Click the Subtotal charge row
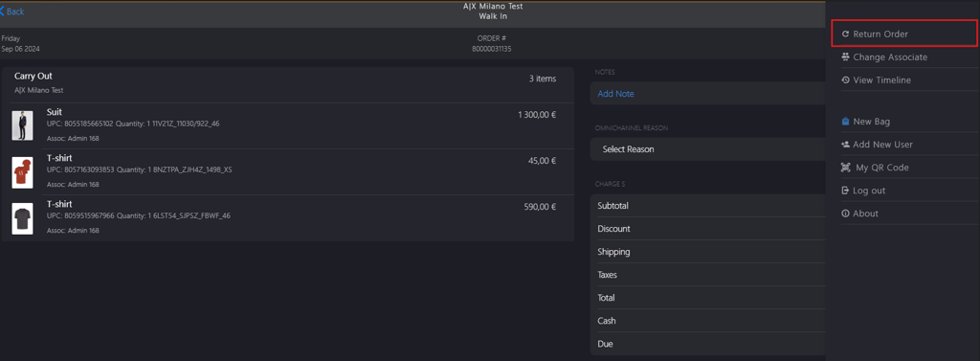Image resolution: width=980 pixels, height=361 pixels. tap(707, 206)
